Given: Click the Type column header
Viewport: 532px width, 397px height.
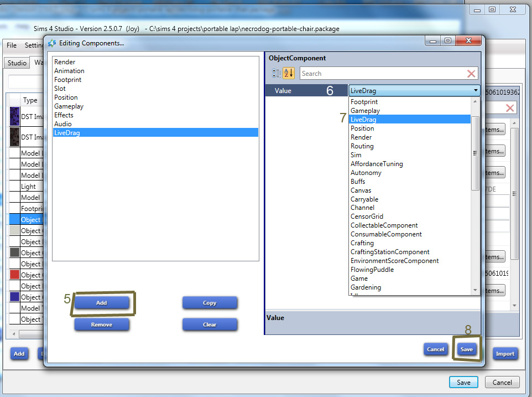Looking at the screenshot, I should click(30, 100).
